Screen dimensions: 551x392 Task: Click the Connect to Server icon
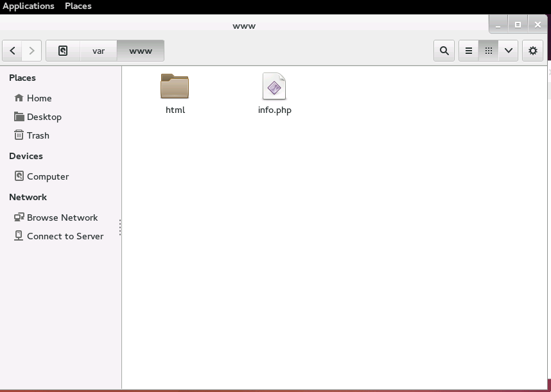pyautogui.click(x=19, y=235)
